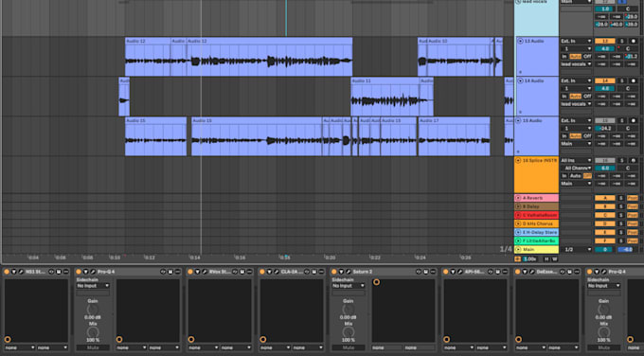This screenshot has height=356, width=644.
Task: Select the Audio 11 clip on the 14 Audio track
Action: [385, 97]
